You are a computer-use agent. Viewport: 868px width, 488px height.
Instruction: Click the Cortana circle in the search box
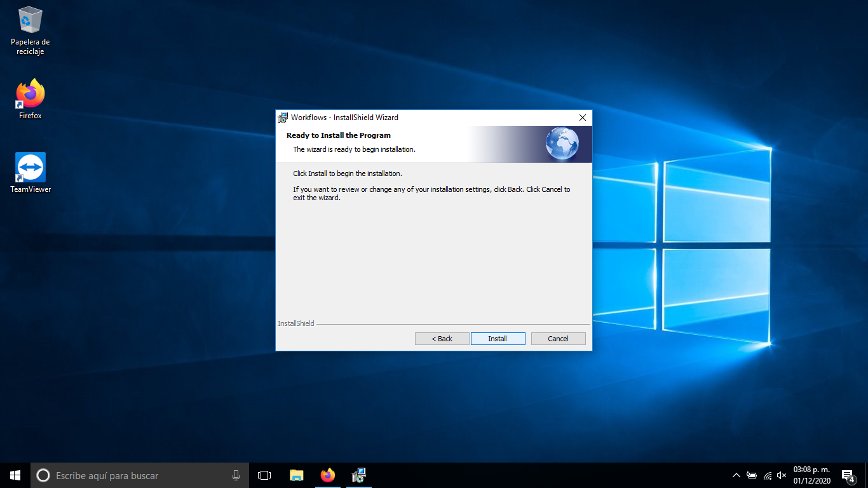point(43,475)
